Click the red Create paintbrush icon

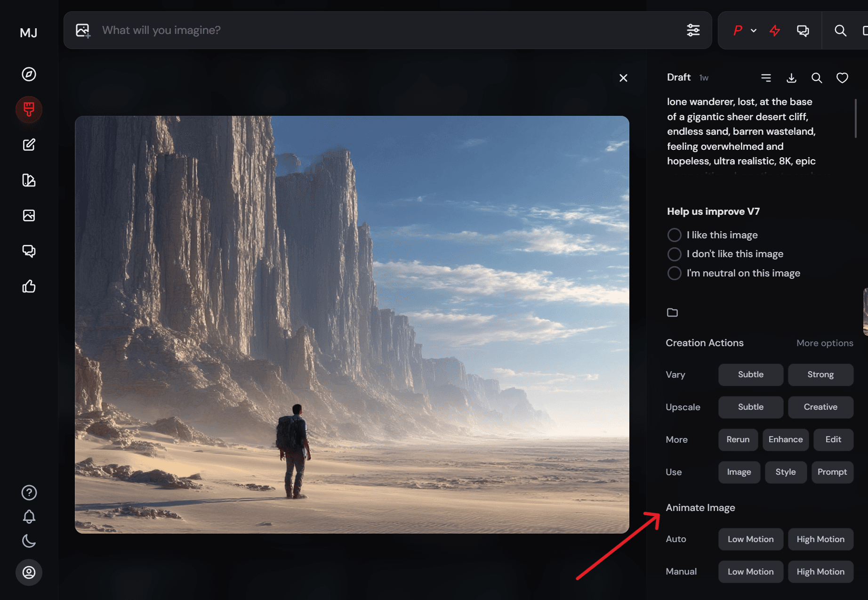click(x=29, y=109)
